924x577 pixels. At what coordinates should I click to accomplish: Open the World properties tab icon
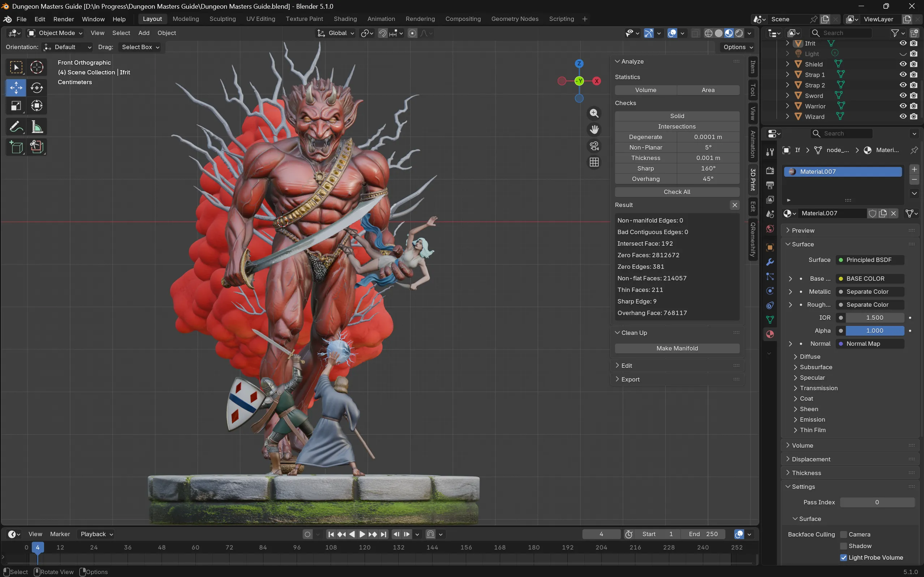(x=770, y=229)
